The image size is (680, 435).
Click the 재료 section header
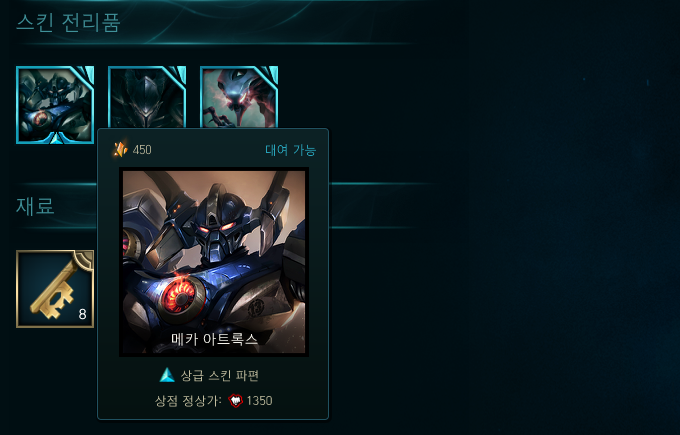(x=35, y=206)
